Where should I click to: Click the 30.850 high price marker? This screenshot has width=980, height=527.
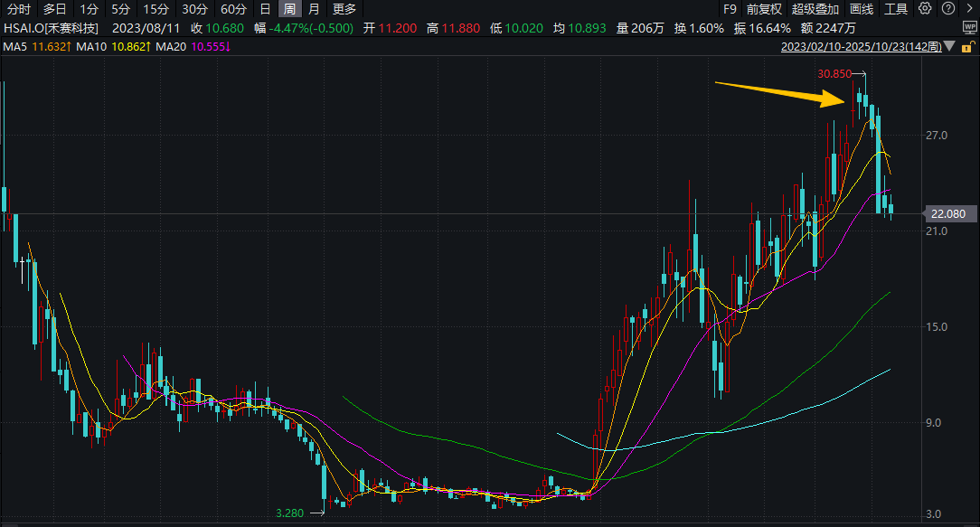coord(834,73)
